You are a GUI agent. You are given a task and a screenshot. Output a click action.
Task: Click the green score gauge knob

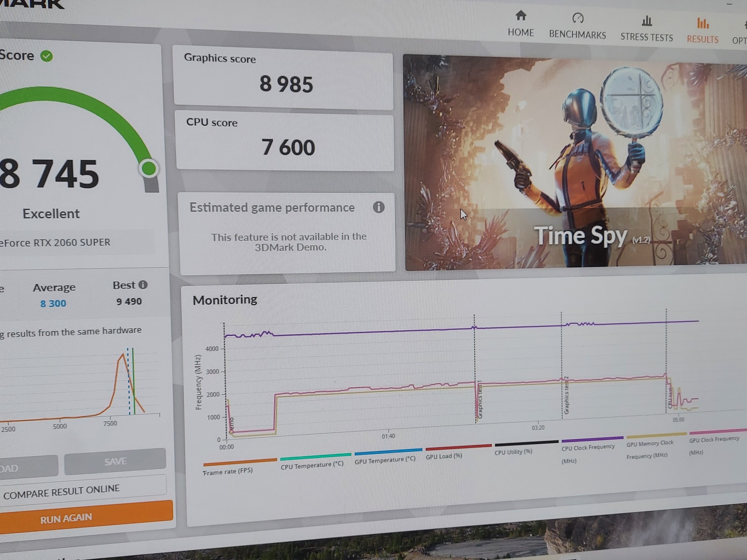(149, 168)
